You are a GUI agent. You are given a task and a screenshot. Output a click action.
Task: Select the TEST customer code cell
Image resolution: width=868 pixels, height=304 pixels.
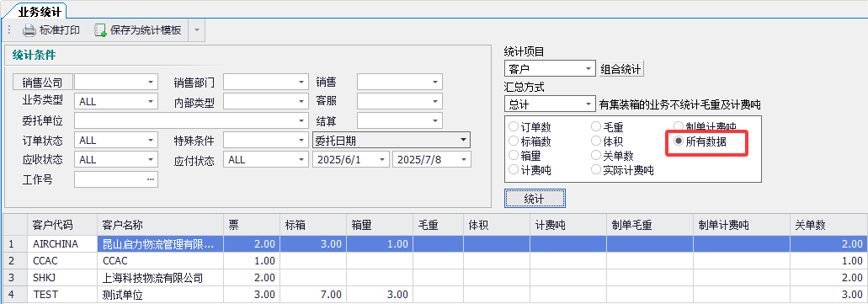click(x=62, y=295)
